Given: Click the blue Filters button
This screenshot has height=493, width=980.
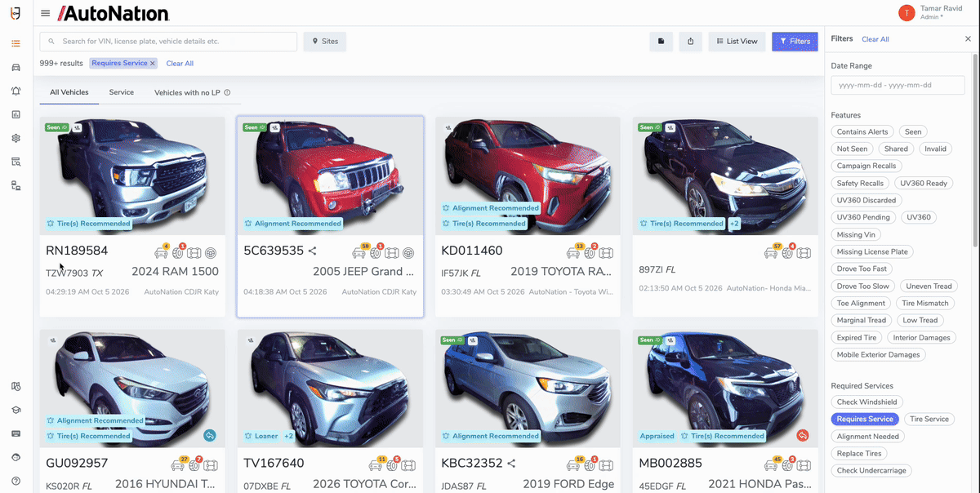Looking at the screenshot, I should (x=795, y=42).
